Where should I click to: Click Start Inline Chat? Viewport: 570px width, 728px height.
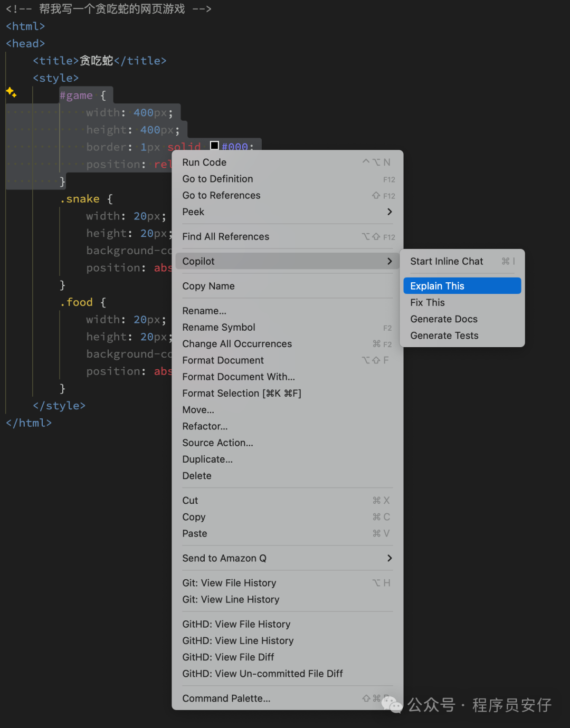click(x=446, y=262)
